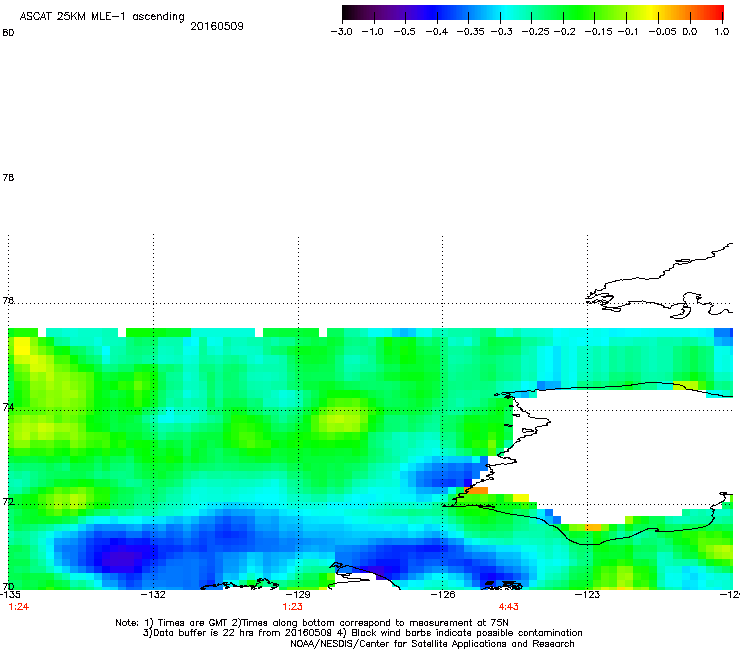The height and width of the screenshot is (650, 740).
Task: Click the color bar label -0.25
Action: (x=536, y=32)
